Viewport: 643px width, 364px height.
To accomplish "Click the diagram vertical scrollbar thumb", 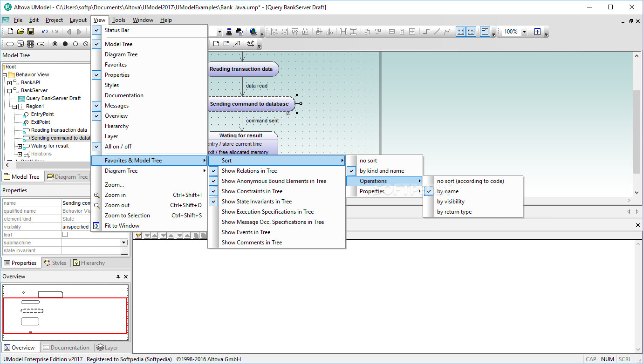I will pyautogui.click(x=637, y=131).
